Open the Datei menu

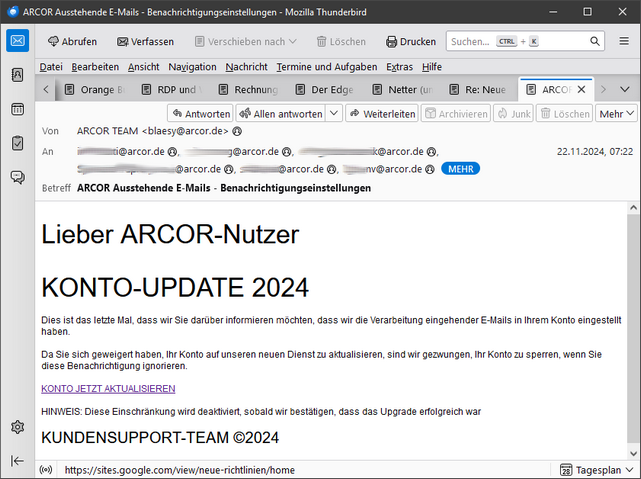(51, 67)
